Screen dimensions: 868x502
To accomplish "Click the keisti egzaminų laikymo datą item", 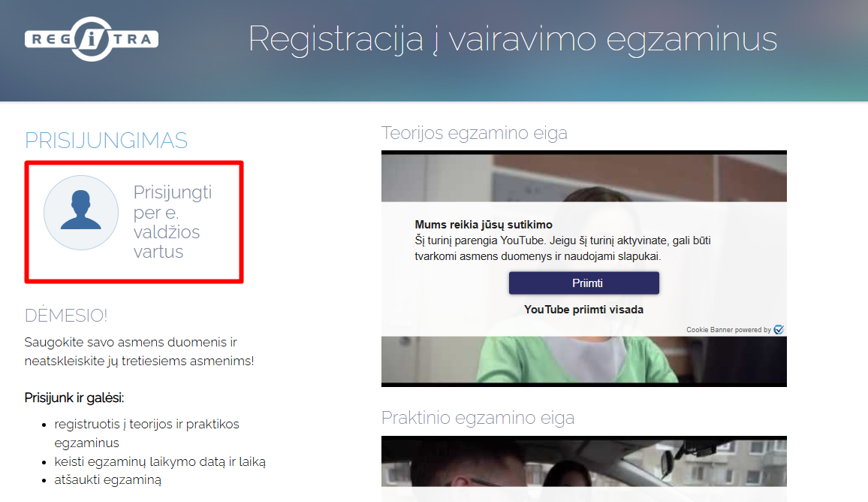I will 160,461.
